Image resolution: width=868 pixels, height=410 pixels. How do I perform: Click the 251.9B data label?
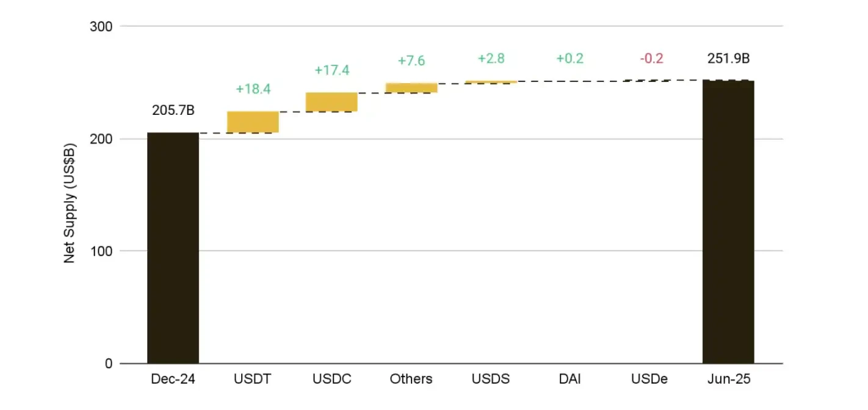pyautogui.click(x=729, y=59)
